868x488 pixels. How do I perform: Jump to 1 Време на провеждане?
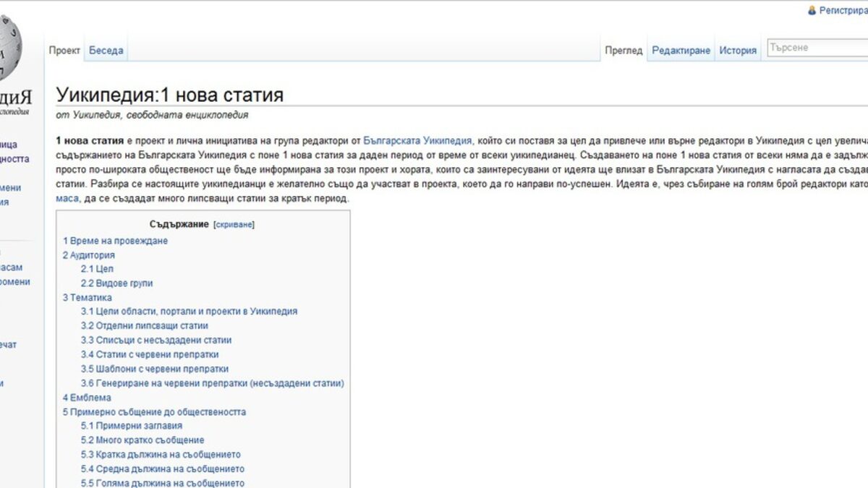115,241
